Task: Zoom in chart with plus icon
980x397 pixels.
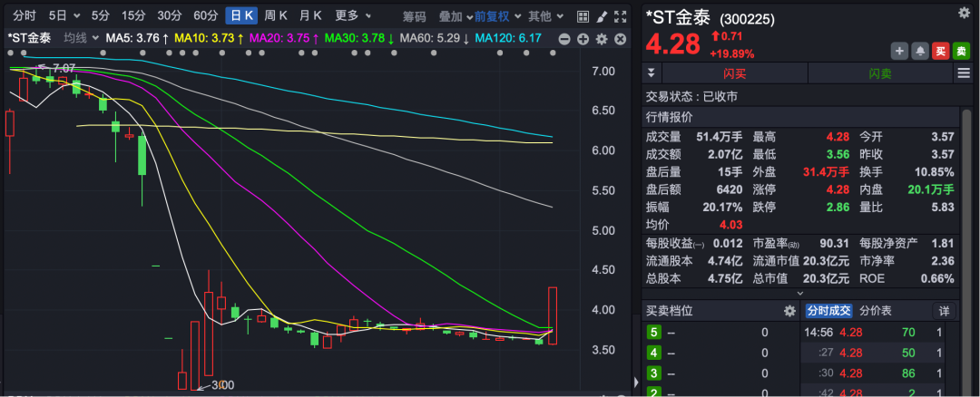Action: pos(583,38)
